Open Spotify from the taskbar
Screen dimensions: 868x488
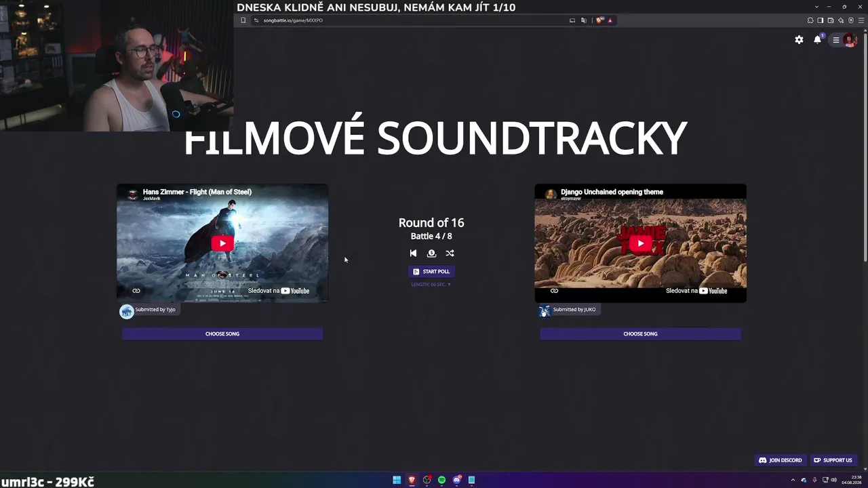pos(441,480)
